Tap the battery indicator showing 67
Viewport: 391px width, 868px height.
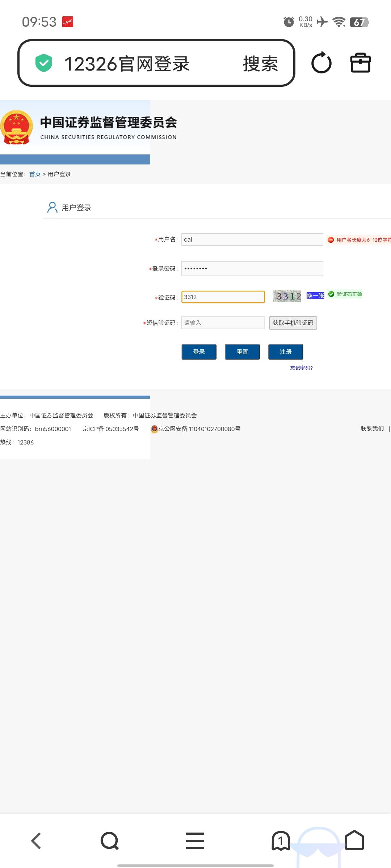(360, 22)
